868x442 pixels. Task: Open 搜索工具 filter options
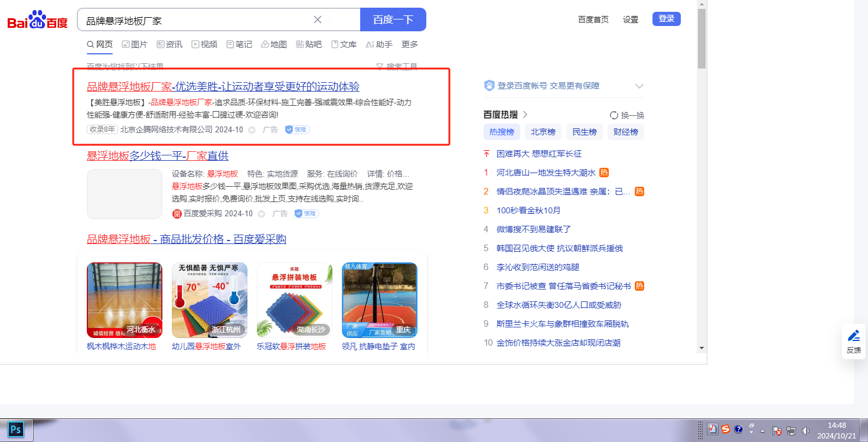pyautogui.click(x=397, y=67)
